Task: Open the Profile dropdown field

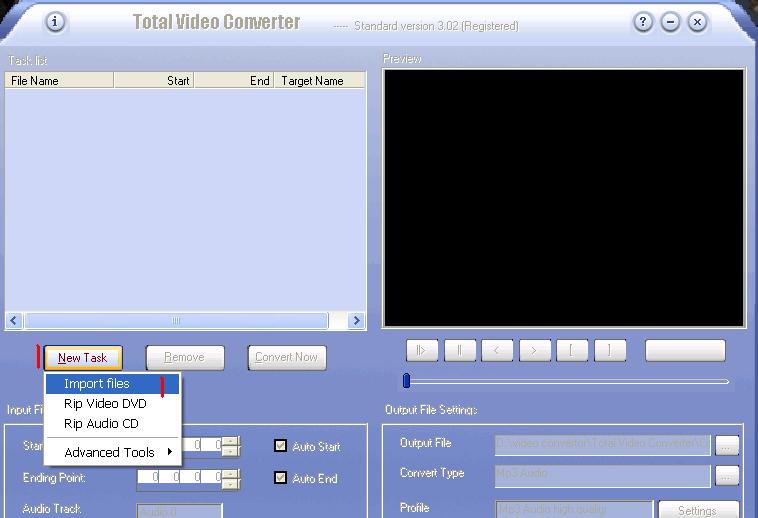Action: [574, 509]
